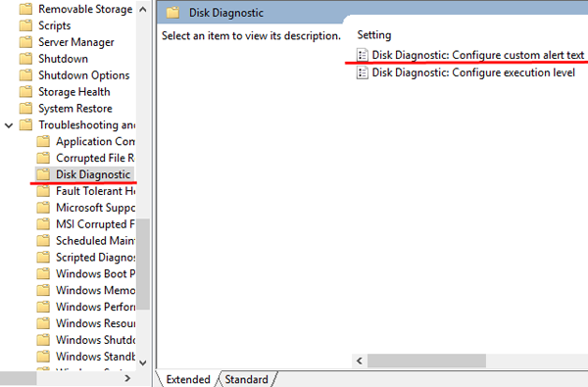Screen dimensions: 588x387
Task: Click the policy icon for Configure custom alert text
Action: click(x=362, y=55)
